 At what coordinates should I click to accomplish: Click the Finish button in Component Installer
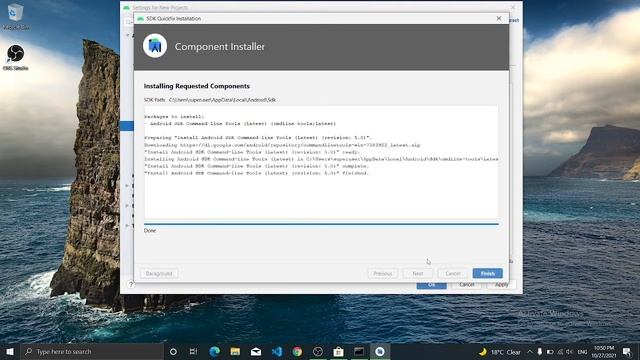click(487, 273)
